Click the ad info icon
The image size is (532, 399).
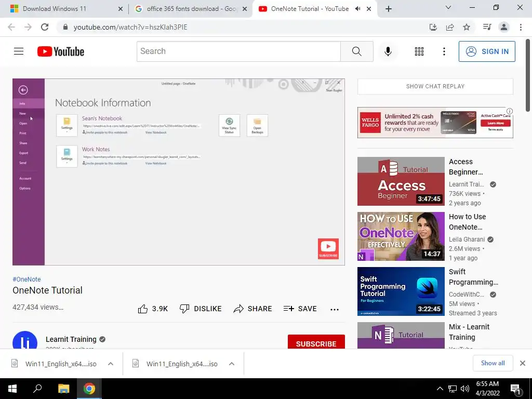509,111
